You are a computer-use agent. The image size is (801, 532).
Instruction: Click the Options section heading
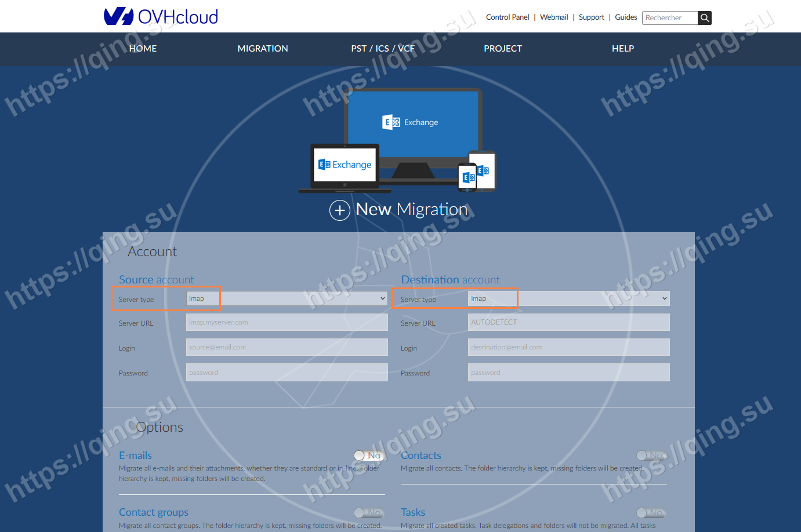click(x=160, y=428)
